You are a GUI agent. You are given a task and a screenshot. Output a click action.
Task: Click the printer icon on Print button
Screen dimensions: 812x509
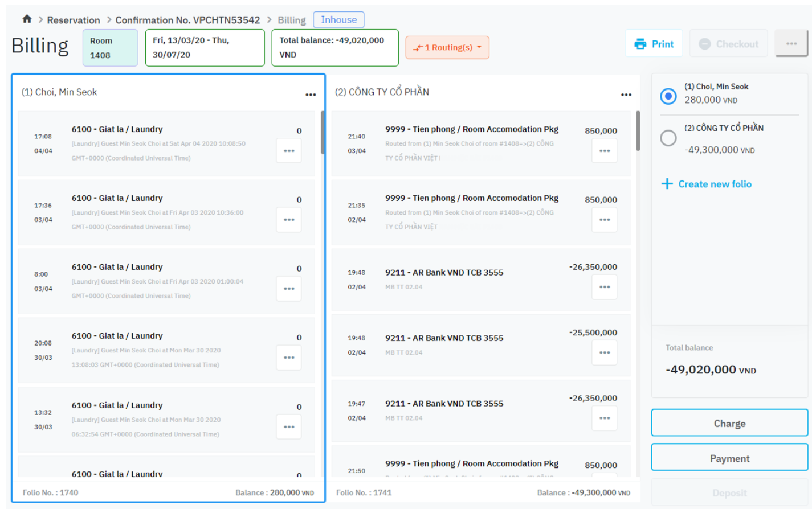pos(640,44)
